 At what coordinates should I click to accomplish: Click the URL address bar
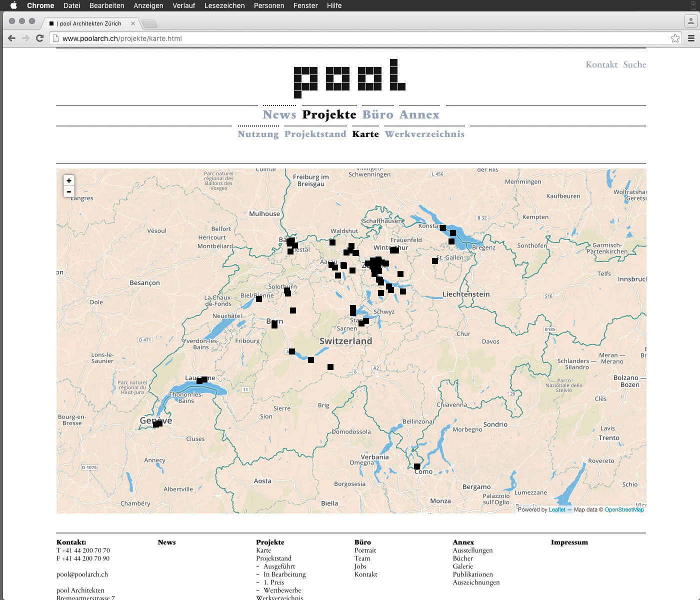[x=350, y=38]
